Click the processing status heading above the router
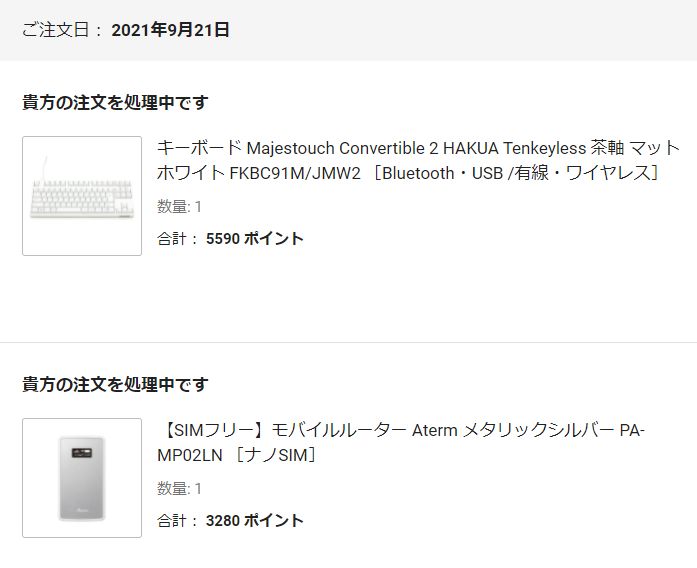697x568 pixels. click(x=115, y=384)
